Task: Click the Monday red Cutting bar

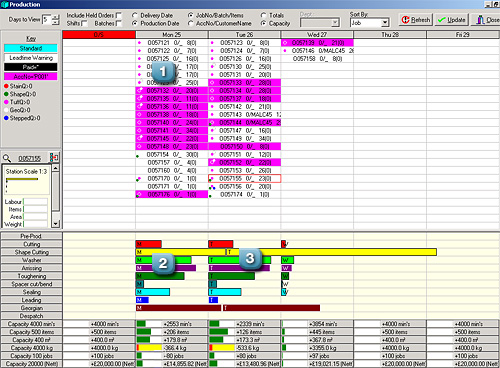Action: tap(149, 244)
